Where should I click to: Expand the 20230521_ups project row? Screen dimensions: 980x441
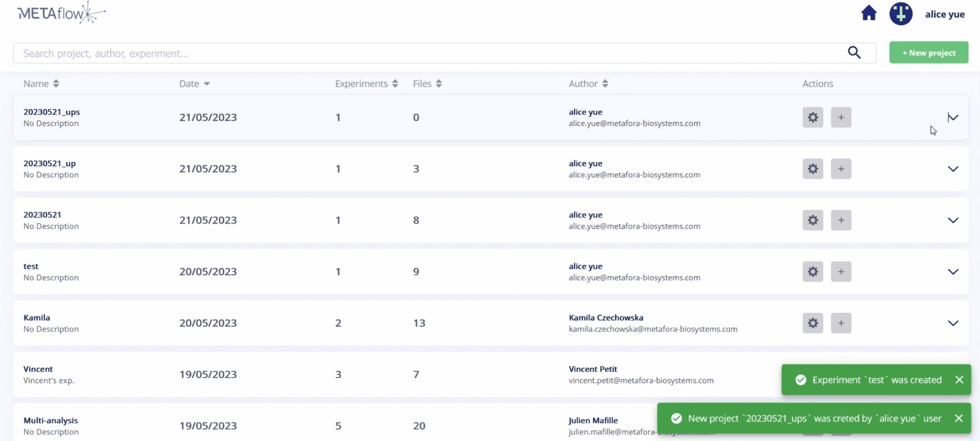[x=953, y=117]
